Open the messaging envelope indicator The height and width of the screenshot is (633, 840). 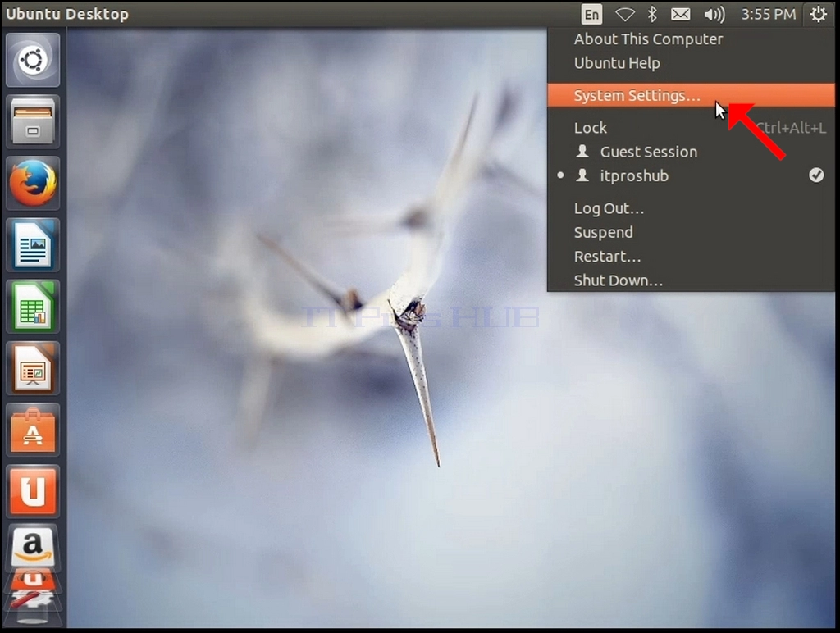point(680,14)
